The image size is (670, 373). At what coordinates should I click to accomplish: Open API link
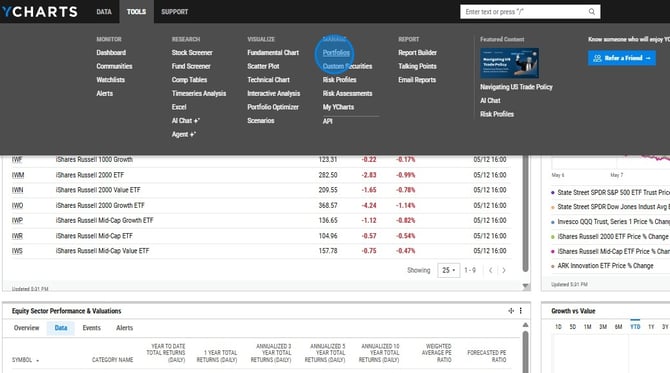(327, 122)
